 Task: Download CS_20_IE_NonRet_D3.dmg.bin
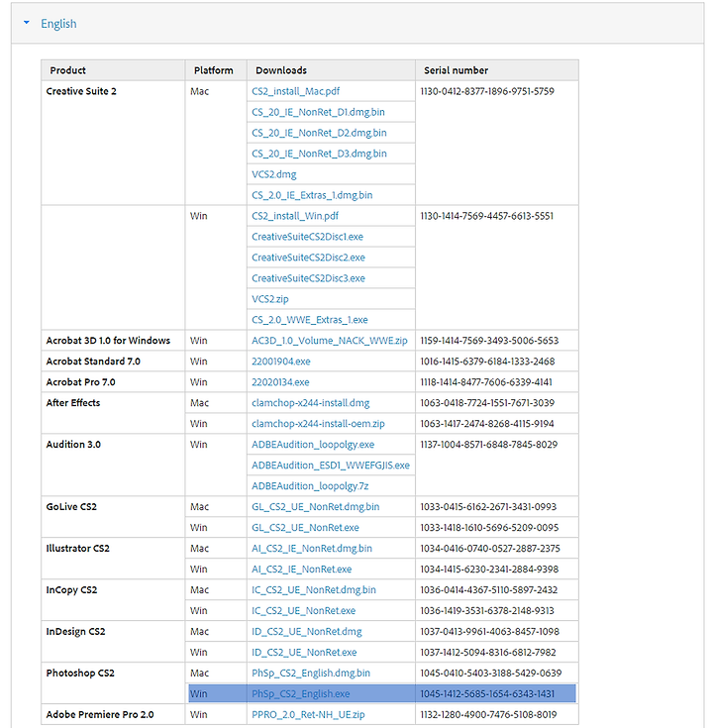click(x=319, y=154)
